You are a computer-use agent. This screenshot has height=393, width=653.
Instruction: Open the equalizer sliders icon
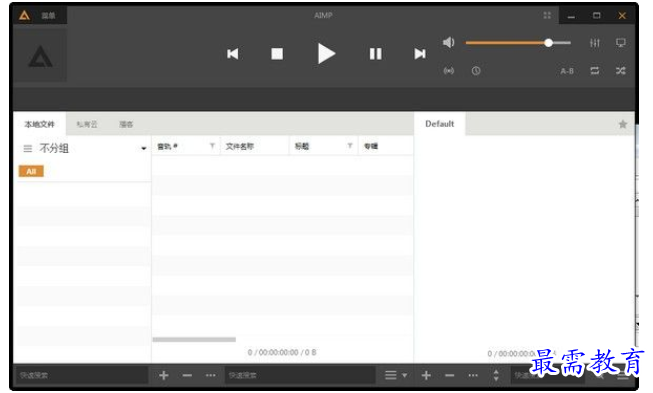point(595,42)
